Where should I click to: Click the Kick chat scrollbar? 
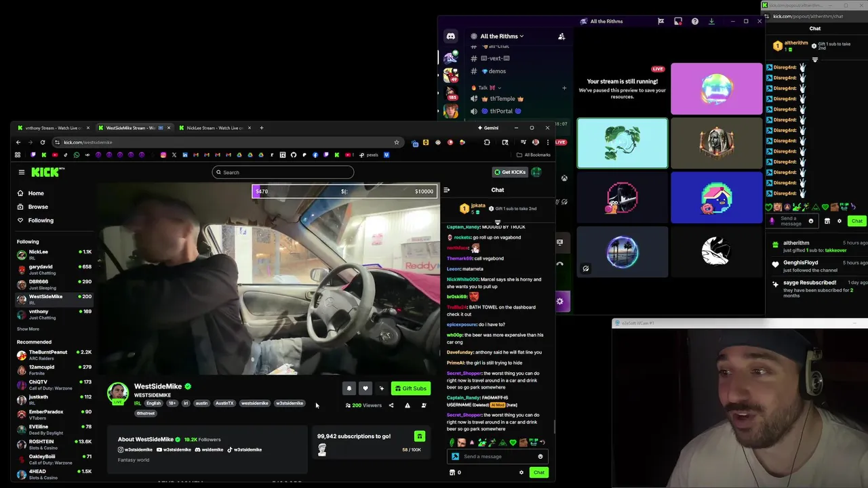[555, 426]
